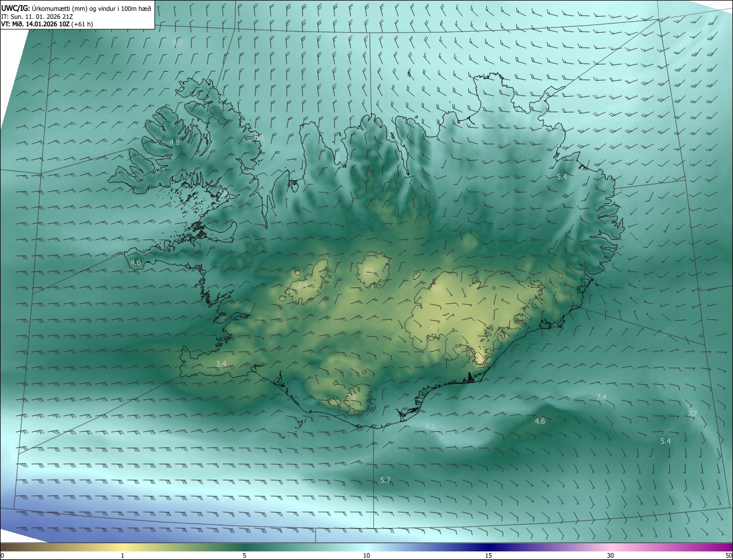Click the 'VT: Mið. 14.01.2026 10Z (+61 h)' line
Viewport: 733px width, 560px height.
point(47,24)
